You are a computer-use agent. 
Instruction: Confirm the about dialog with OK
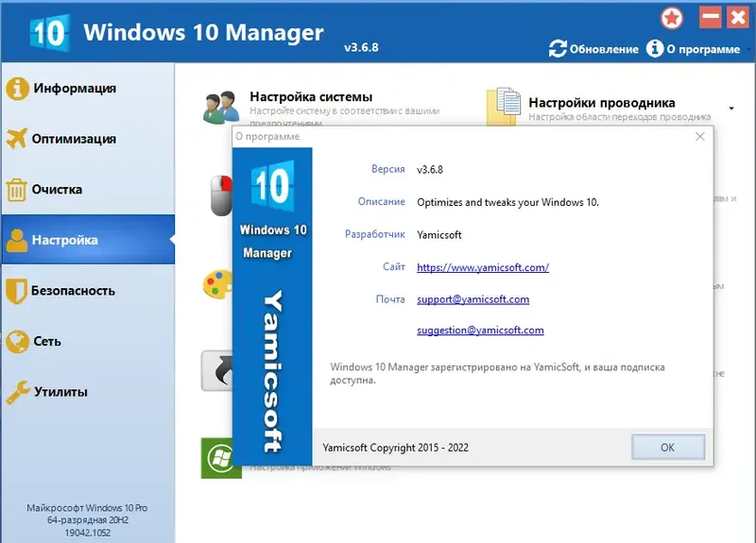tap(668, 447)
